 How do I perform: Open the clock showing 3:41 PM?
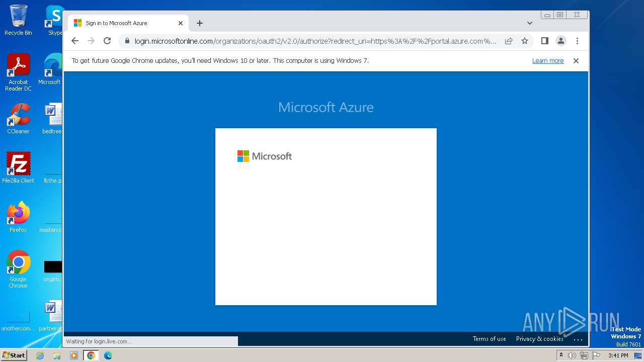tap(618, 355)
